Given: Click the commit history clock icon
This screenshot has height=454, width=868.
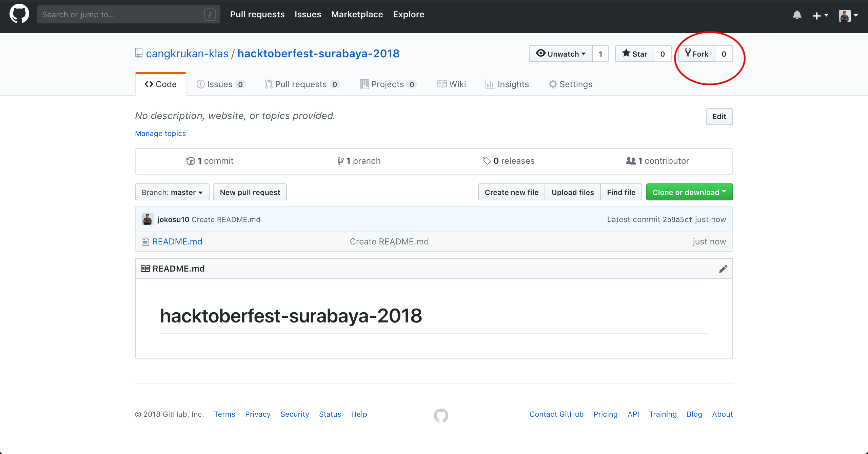Looking at the screenshot, I should click(191, 161).
